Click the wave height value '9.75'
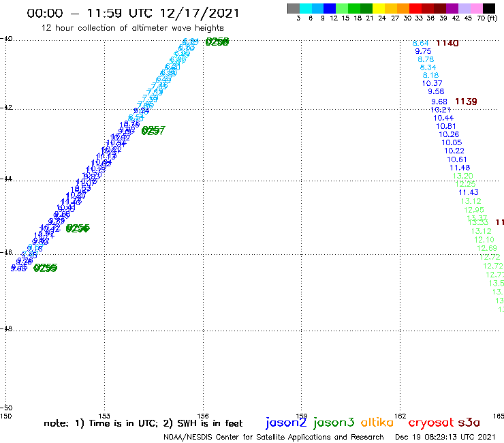Image resolution: width=504 pixels, height=443 pixels. tap(423, 51)
